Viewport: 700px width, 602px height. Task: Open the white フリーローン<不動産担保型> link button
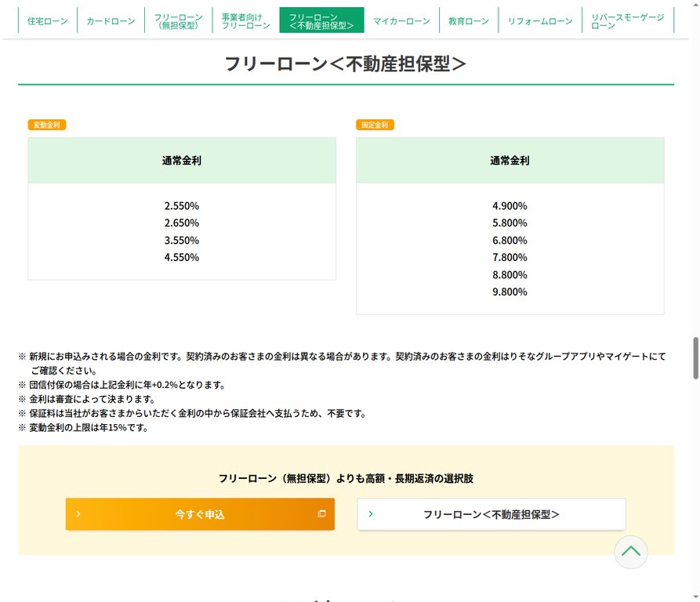[491, 514]
